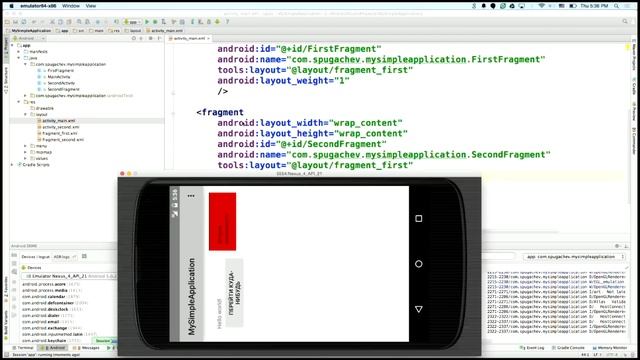640x360 pixels.
Task: Open the emulator64-x86 application menu
Action: 38,6
